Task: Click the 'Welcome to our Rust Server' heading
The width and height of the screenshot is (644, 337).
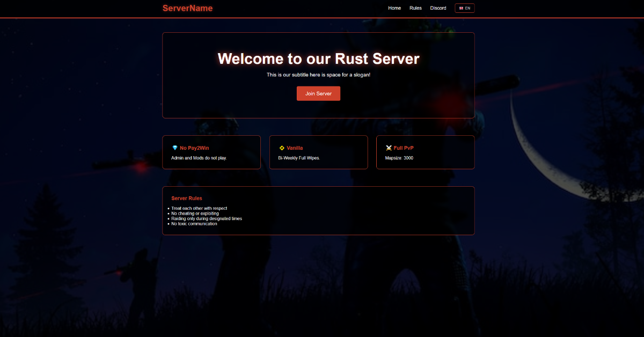Action: (x=318, y=58)
